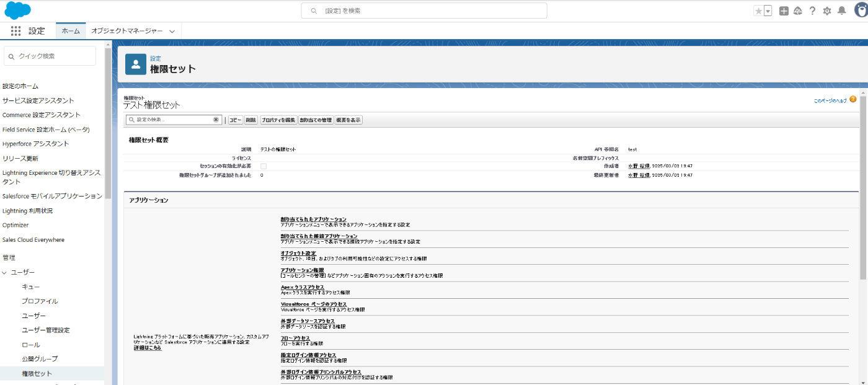Click the 権限セット page header icon

tap(136, 64)
